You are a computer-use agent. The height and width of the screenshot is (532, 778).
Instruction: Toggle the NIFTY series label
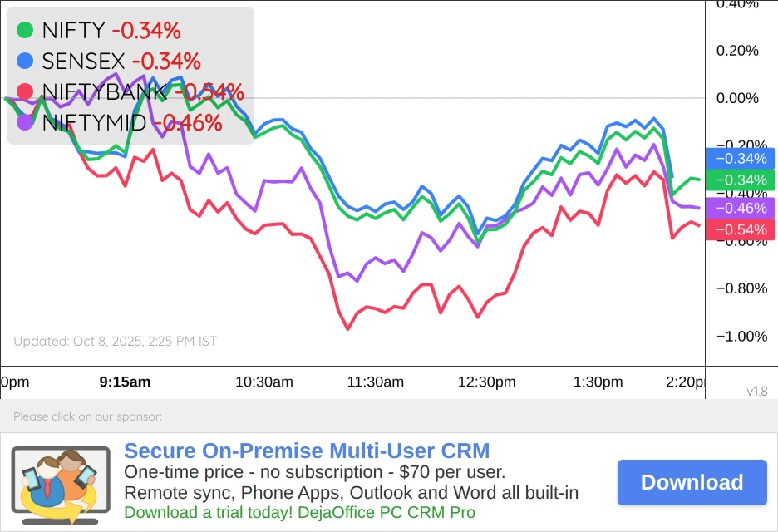tap(73, 31)
